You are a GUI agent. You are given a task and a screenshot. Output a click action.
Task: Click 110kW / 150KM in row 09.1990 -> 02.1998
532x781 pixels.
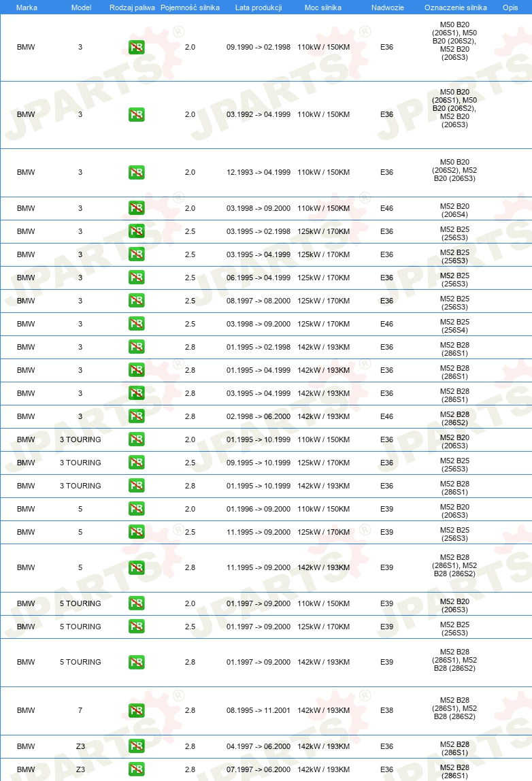(323, 48)
